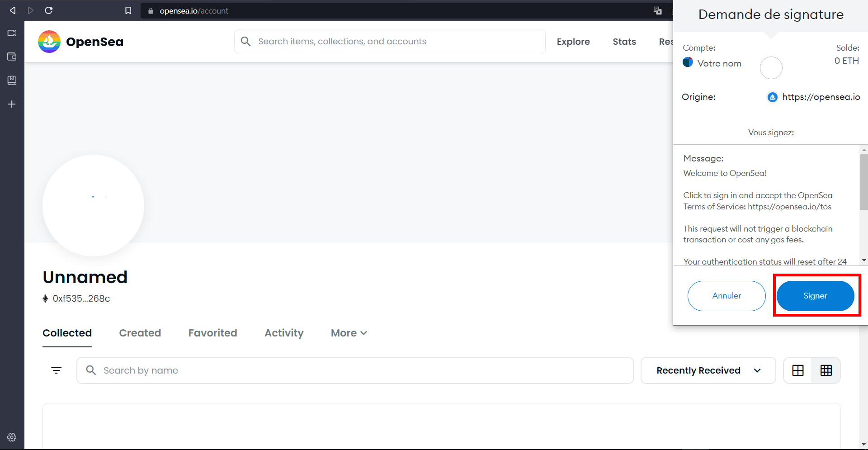The width and height of the screenshot is (868, 450).
Task: Click the Ethereum icon beside wallet address
Action: (45, 298)
